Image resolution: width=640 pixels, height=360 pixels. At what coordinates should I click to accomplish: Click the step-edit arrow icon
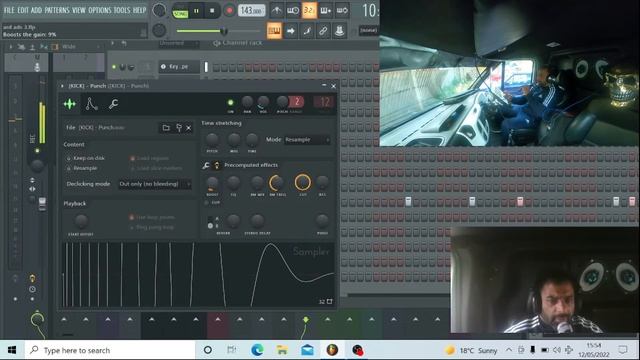pos(291,31)
